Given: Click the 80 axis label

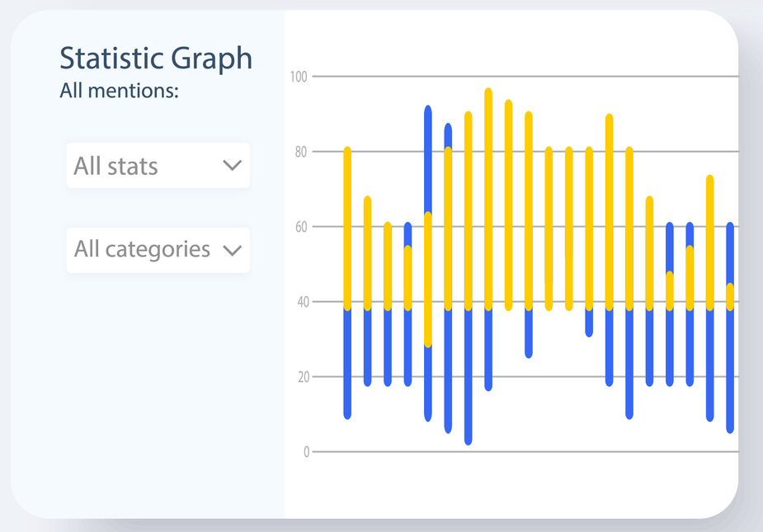Looking at the screenshot, I should pyautogui.click(x=300, y=152).
